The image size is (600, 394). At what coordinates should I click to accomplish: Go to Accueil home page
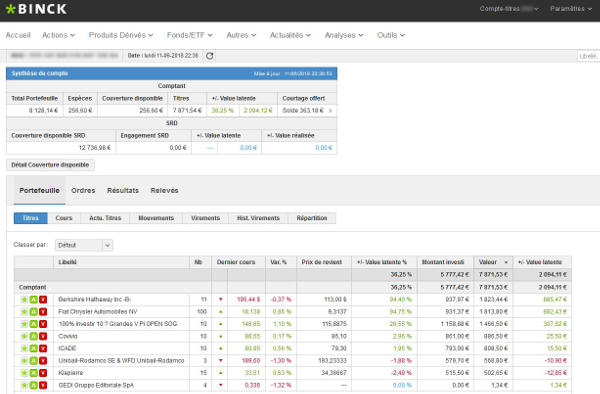pos(18,35)
